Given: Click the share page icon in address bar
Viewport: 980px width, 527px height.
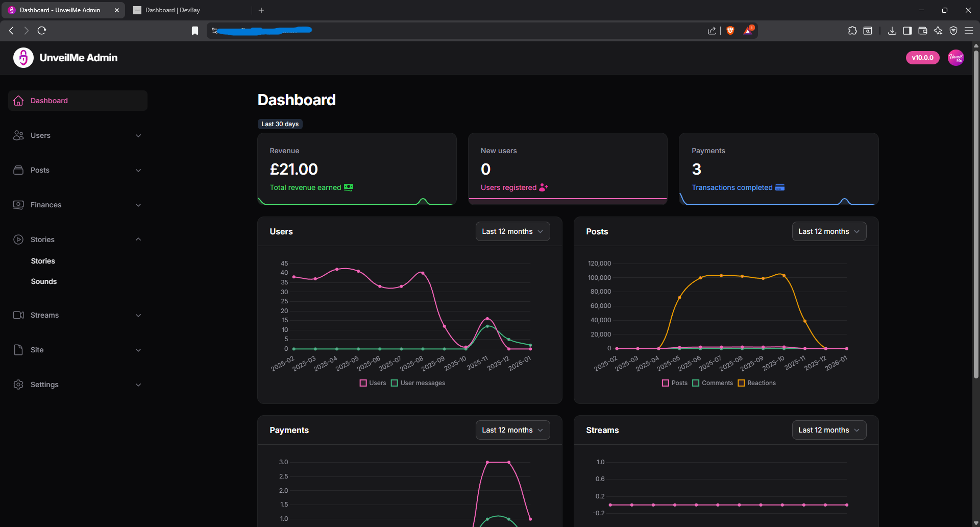Looking at the screenshot, I should pos(712,31).
